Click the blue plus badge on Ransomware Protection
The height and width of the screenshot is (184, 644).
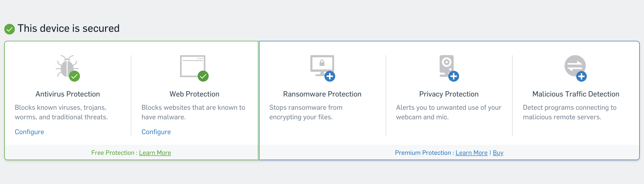click(330, 76)
